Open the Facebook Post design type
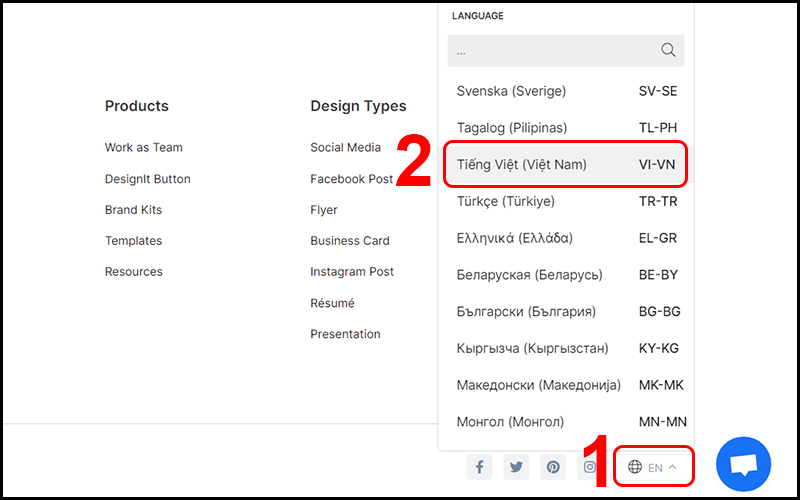Image resolution: width=800 pixels, height=500 pixels. (x=352, y=179)
